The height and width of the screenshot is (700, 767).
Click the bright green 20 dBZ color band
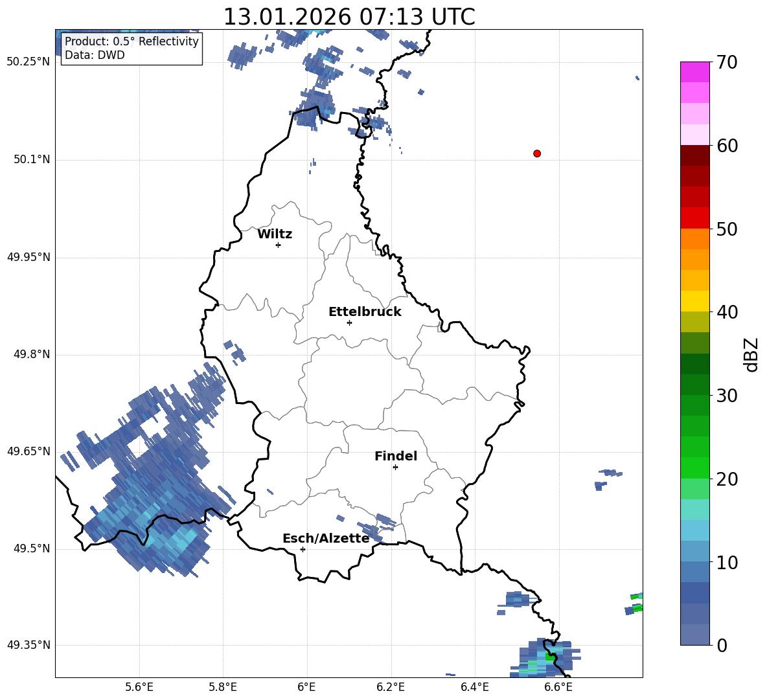point(694,468)
